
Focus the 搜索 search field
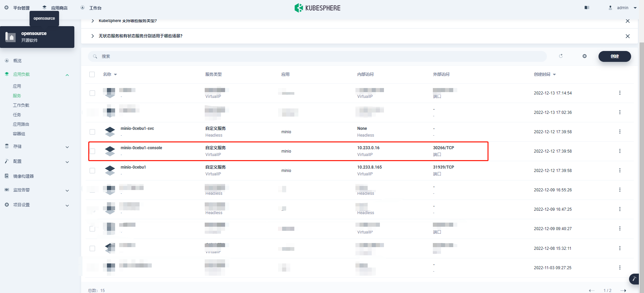[317, 56]
